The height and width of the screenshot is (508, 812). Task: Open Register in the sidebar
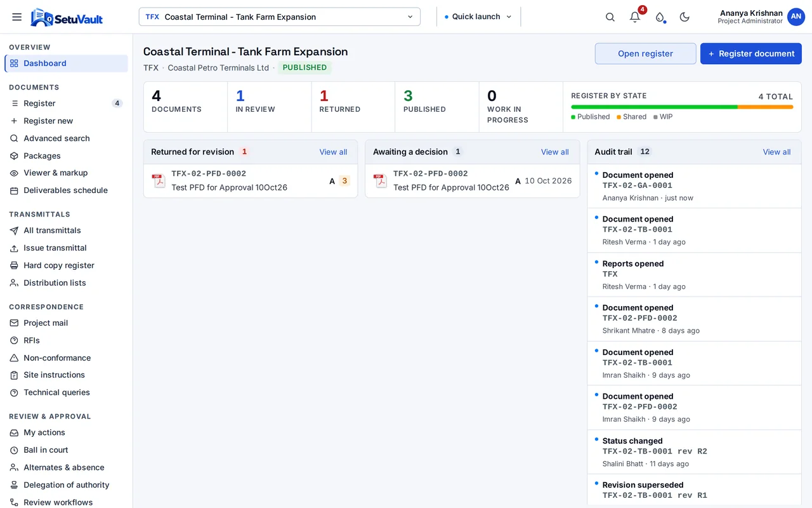(66, 104)
